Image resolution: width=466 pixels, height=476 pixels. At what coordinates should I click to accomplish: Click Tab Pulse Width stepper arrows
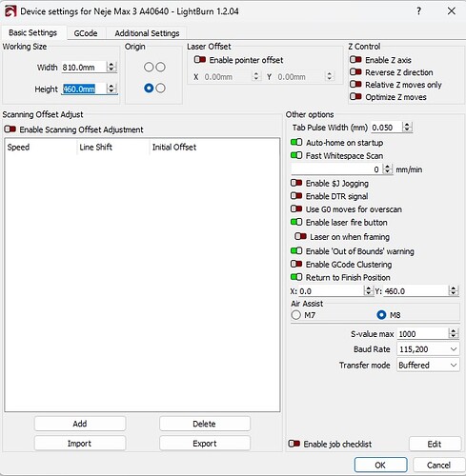pos(407,128)
